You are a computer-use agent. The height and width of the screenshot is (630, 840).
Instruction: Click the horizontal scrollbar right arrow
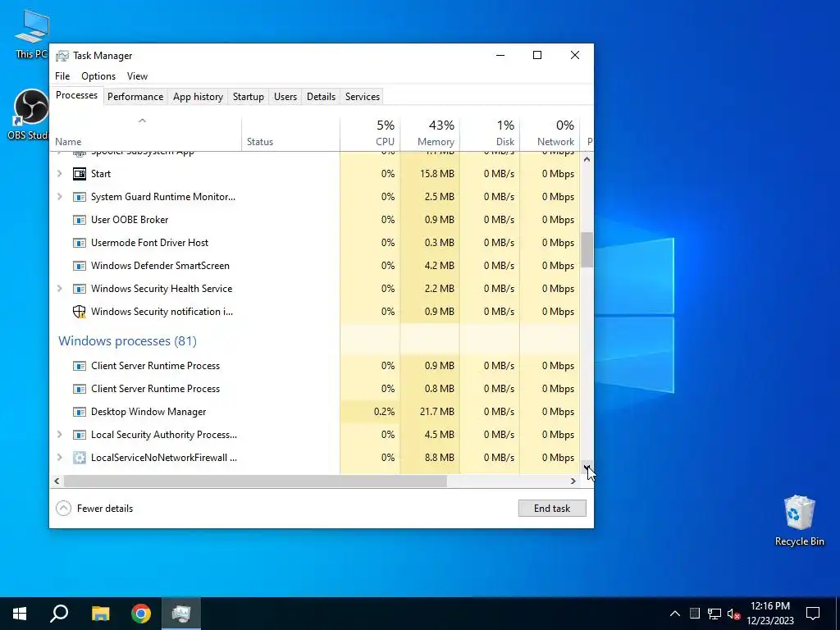(x=573, y=481)
